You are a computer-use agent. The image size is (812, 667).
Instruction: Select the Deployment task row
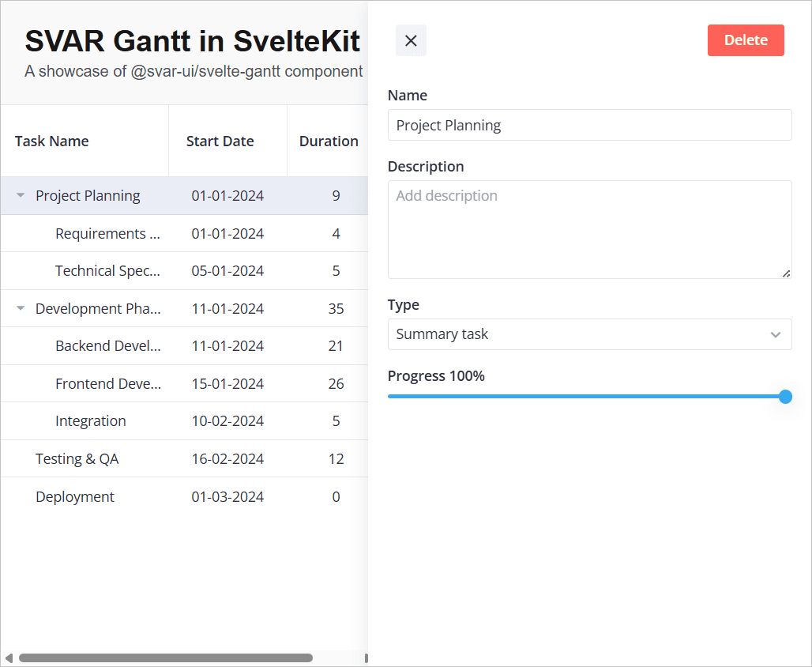click(75, 497)
